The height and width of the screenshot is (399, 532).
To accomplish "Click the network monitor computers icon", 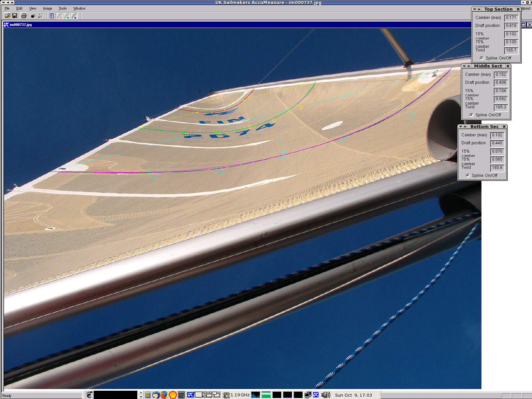I will [x=308, y=395].
